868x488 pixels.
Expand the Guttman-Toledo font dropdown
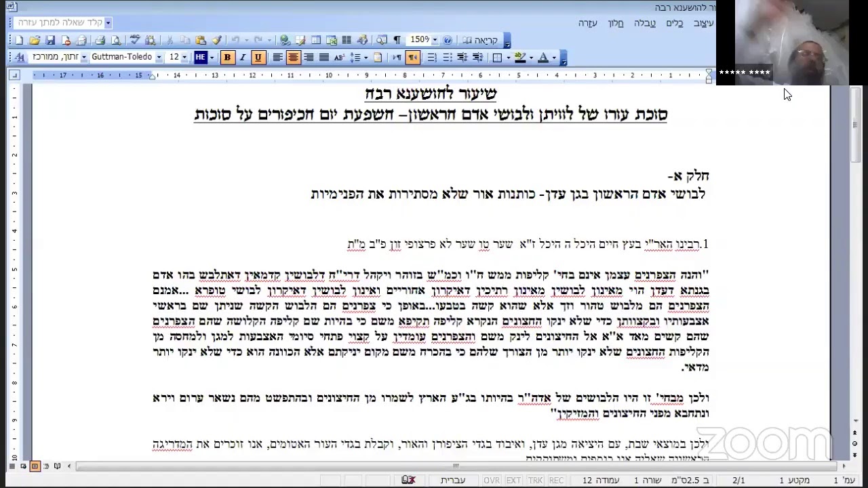point(159,58)
